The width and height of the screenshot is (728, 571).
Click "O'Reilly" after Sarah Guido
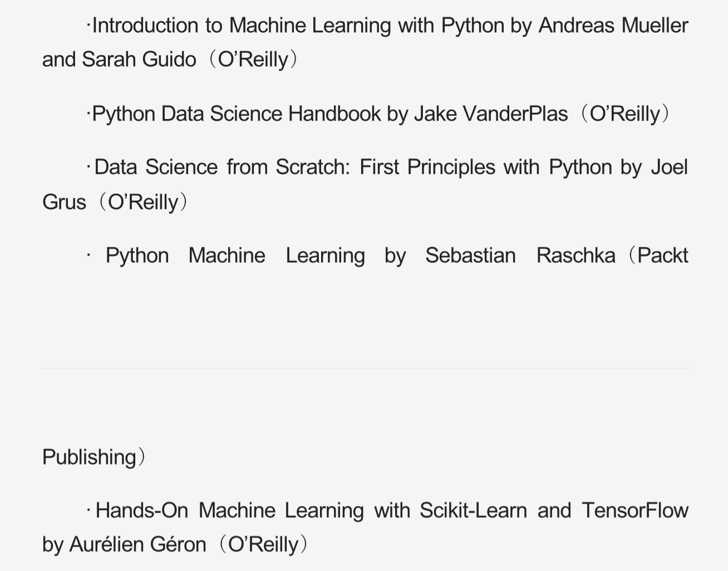coord(253,60)
